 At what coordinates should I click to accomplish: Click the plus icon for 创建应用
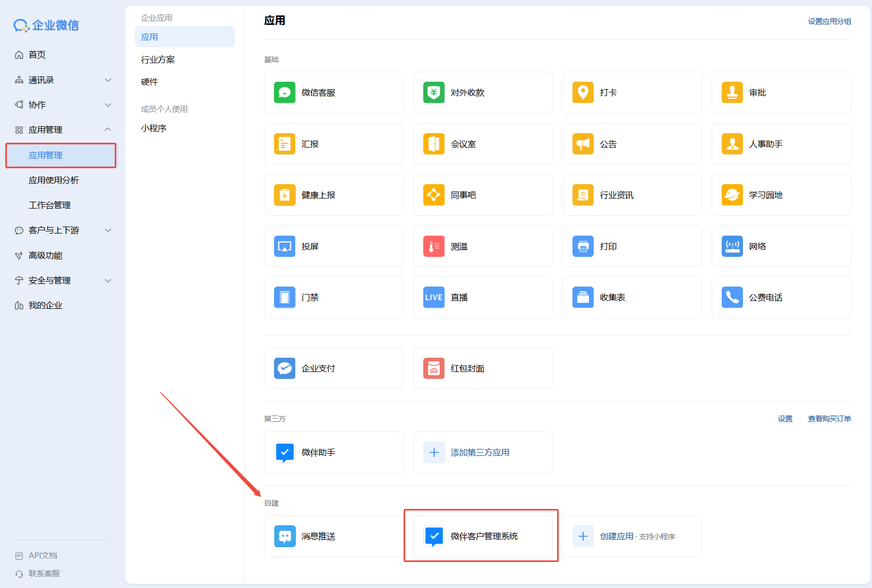[x=583, y=536]
